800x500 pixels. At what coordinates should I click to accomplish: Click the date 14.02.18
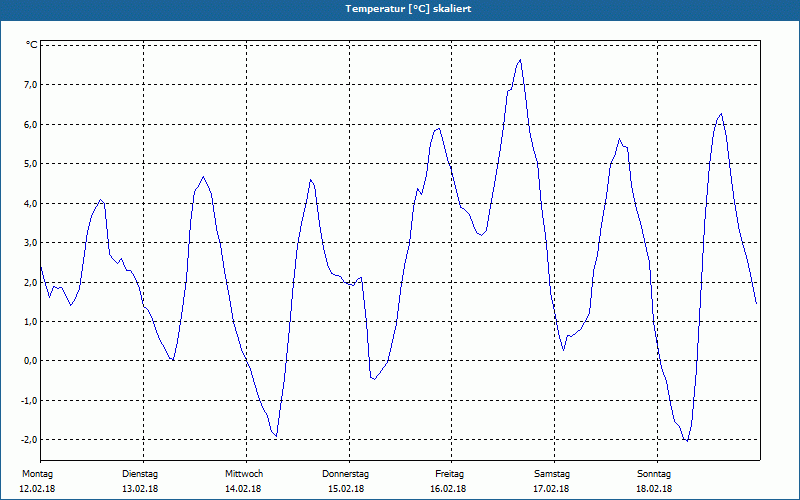pyautogui.click(x=243, y=489)
